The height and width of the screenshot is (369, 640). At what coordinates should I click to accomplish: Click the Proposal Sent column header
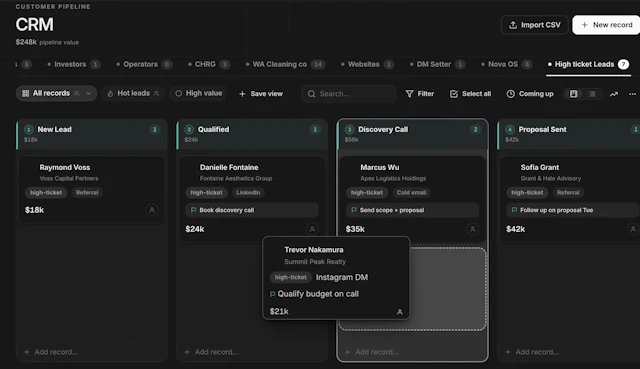pyautogui.click(x=569, y=134)
